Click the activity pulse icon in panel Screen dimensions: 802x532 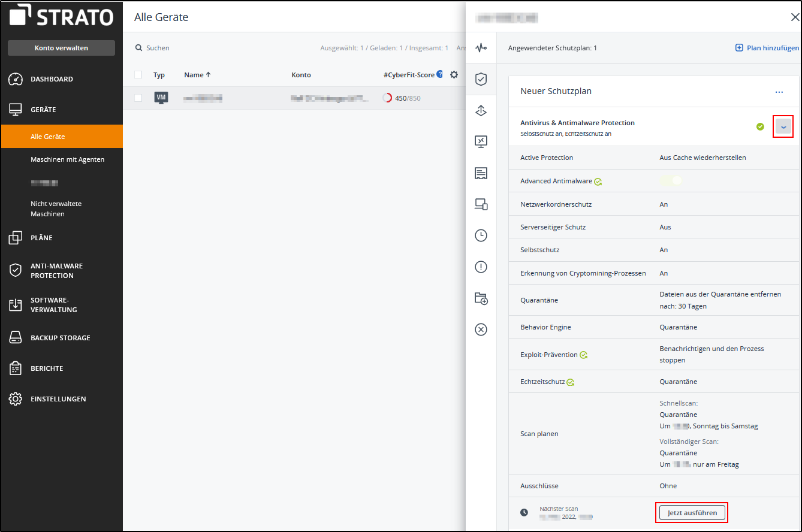(x=481, y=48)
